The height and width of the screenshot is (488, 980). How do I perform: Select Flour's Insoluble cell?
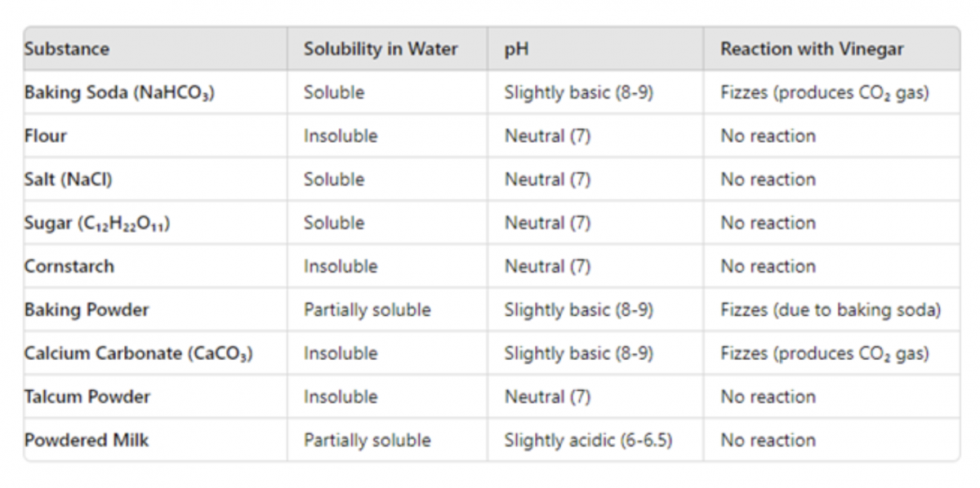pos(341,136)
